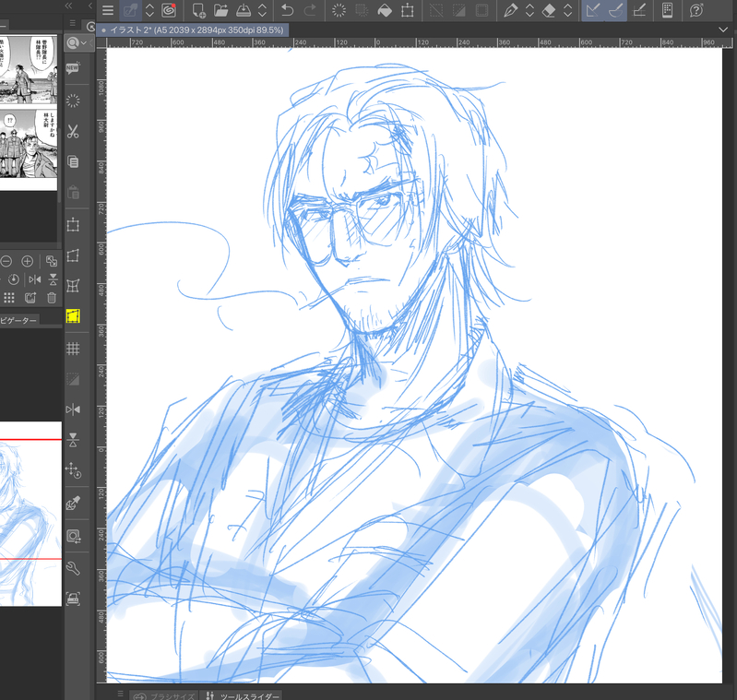
Task: Show sub view thumbnail grid
Action: click(9, 298)
